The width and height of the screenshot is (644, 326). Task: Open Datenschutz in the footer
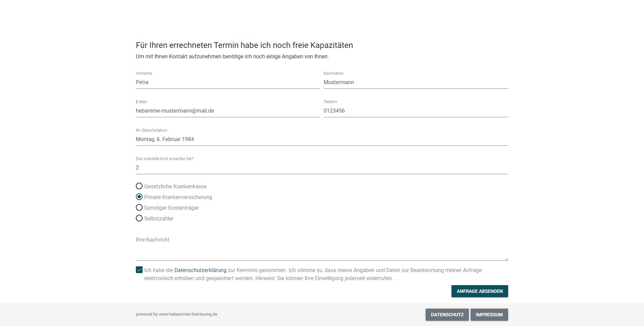(447, 315)
